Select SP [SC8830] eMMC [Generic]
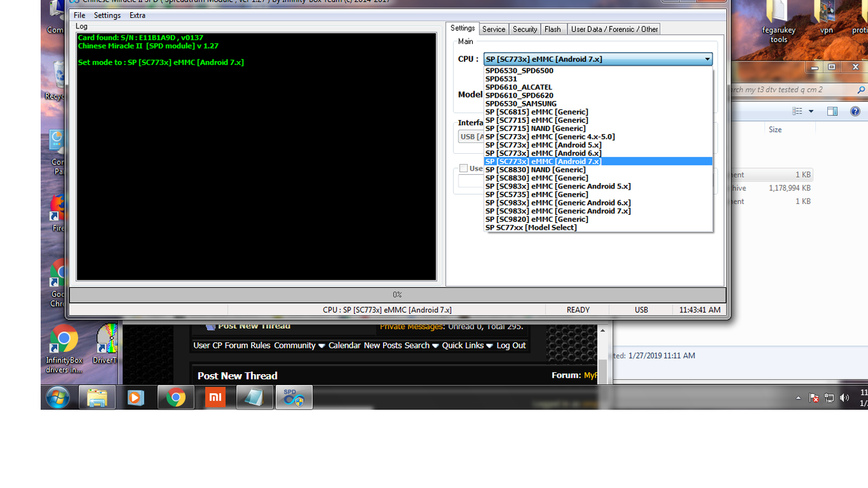868x488 pixels. coord(598,178)
